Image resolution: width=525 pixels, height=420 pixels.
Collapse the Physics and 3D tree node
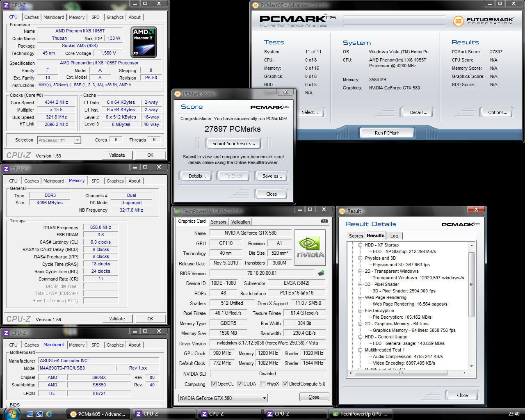pos(360,258)
